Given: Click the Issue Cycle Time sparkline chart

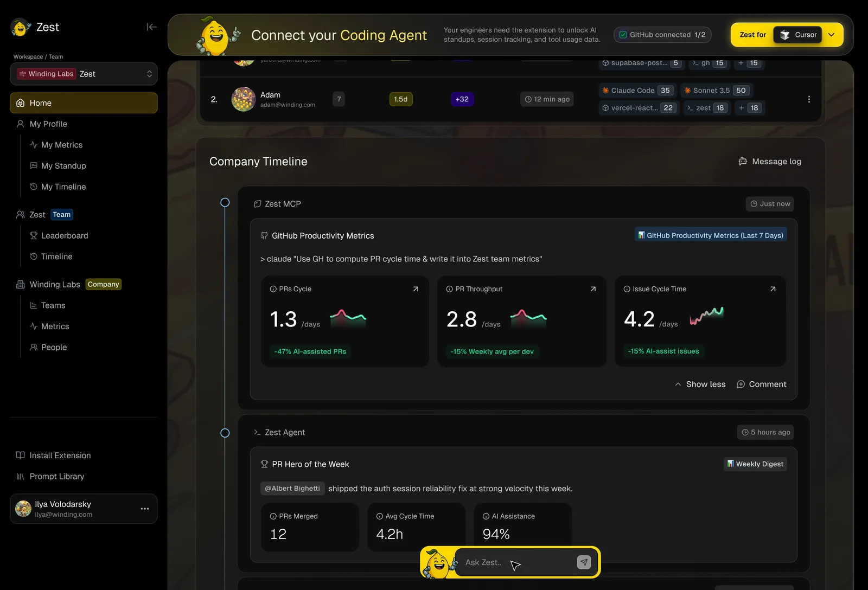Looking at the screenshot, I should tap(706, 316).
